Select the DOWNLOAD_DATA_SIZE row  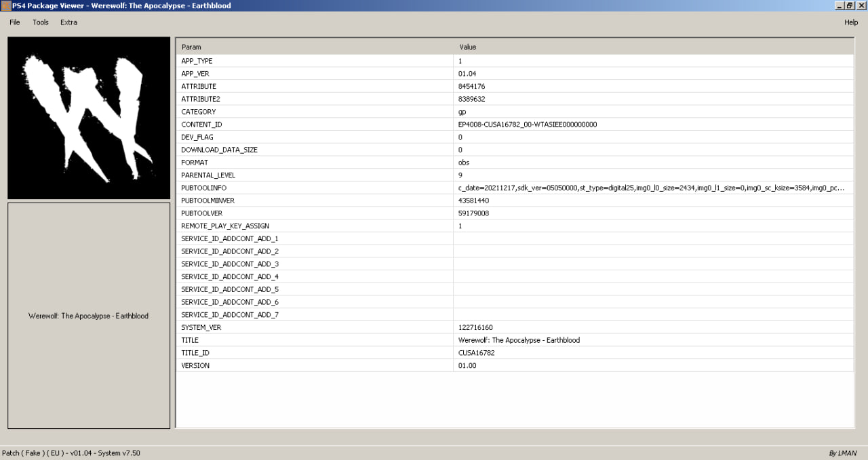click(x=515, y=150)
